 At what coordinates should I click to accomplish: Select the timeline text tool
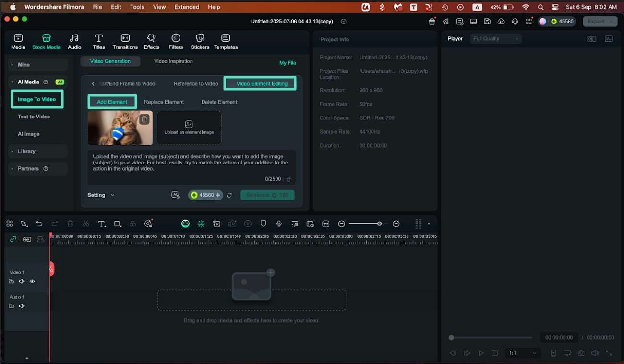(102, 223)
